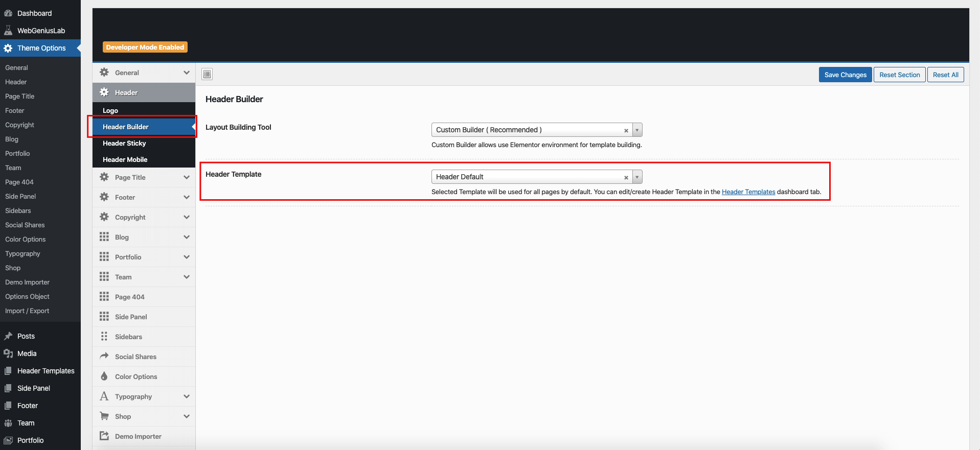Select the Header Builder submenu item

coord(144,127)
